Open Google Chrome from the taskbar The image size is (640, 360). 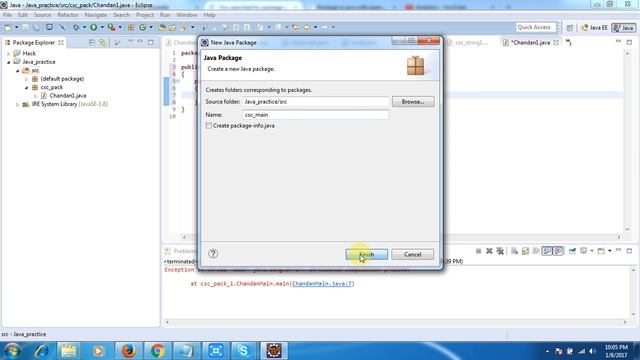pos(157,351)
